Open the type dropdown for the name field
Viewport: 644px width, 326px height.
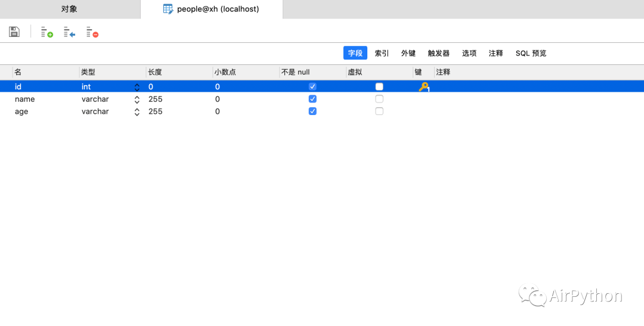(137, 100)
